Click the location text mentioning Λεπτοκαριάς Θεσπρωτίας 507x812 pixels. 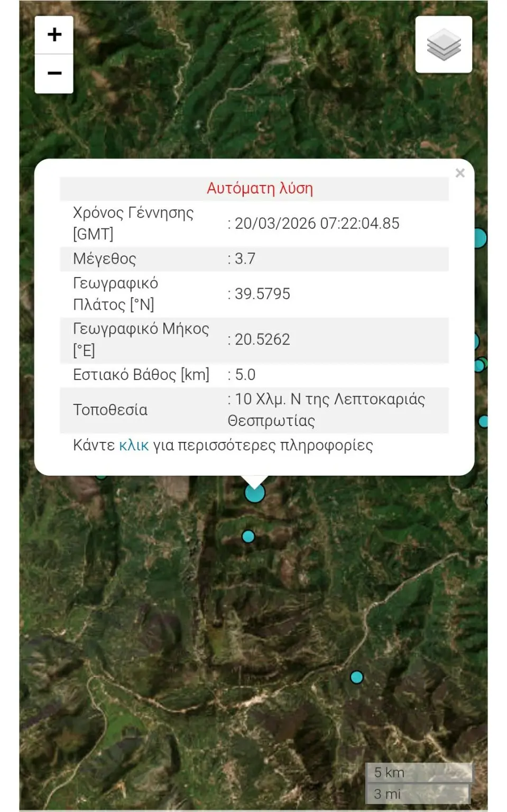(x=326, y=410)
